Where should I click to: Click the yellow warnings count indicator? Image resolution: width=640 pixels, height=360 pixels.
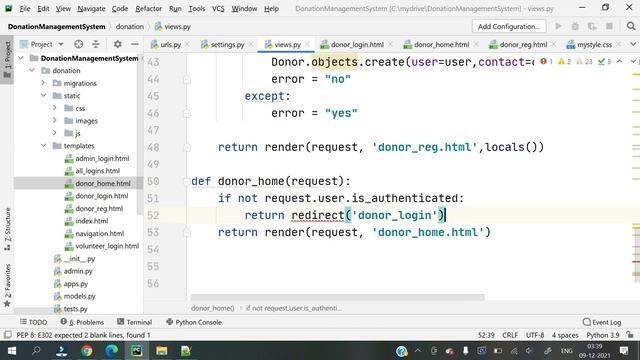564,62
